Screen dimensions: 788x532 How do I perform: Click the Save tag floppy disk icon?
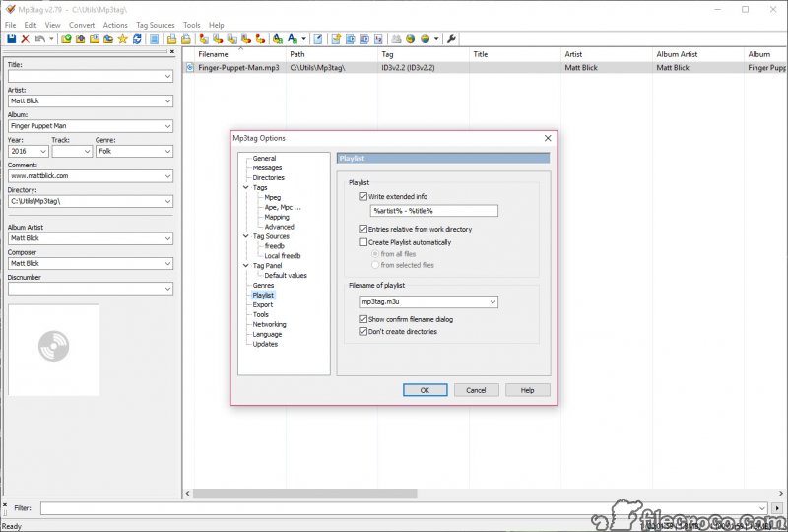point(11,39)
